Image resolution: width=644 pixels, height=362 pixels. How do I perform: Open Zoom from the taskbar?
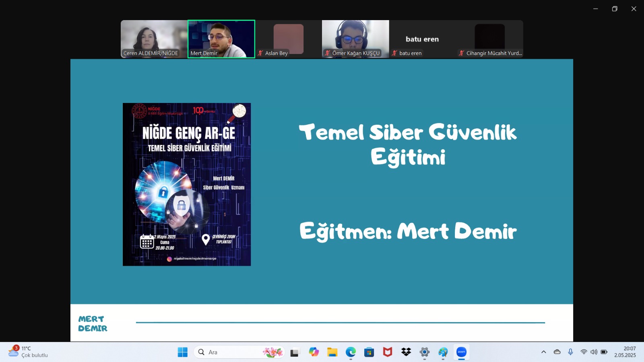point(461,352)
